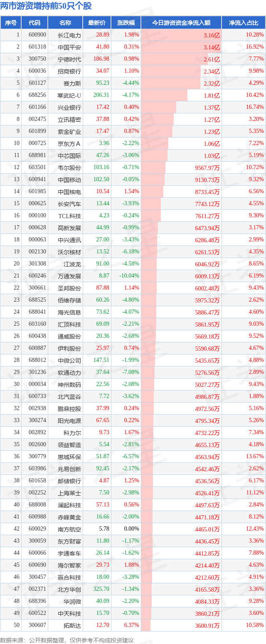The image size is (266, 644).
Task: Select stock name 江波龙
Action: pos(73,264)
